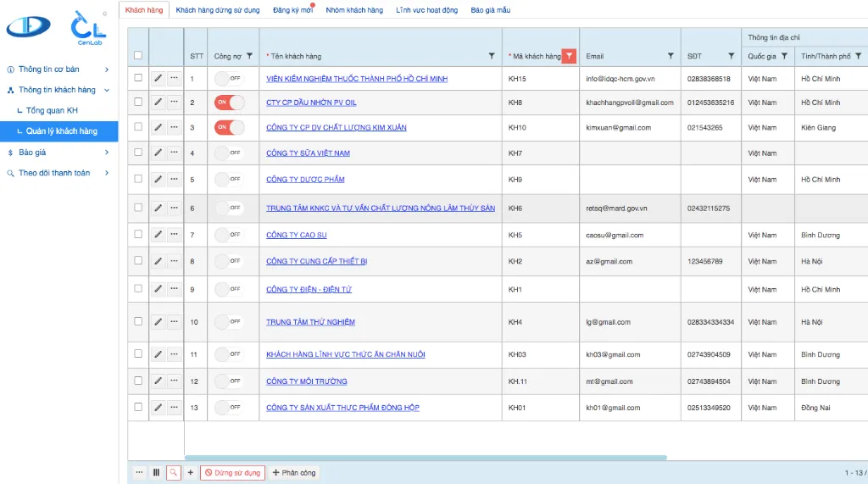
Task: Click phone cell 028334334334
Action: coord(711,322)
